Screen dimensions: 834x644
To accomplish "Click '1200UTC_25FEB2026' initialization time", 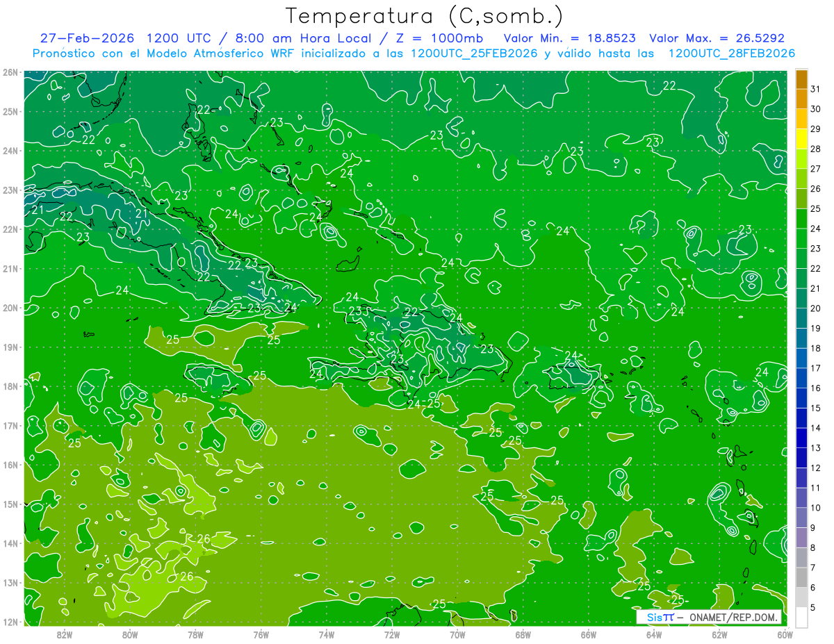I will (x=474, y=53).
